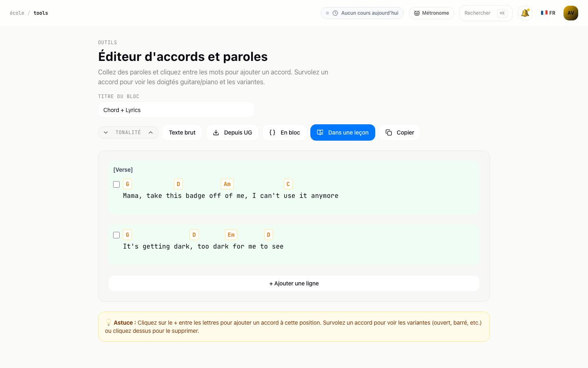Open the notifications bell

525,13
